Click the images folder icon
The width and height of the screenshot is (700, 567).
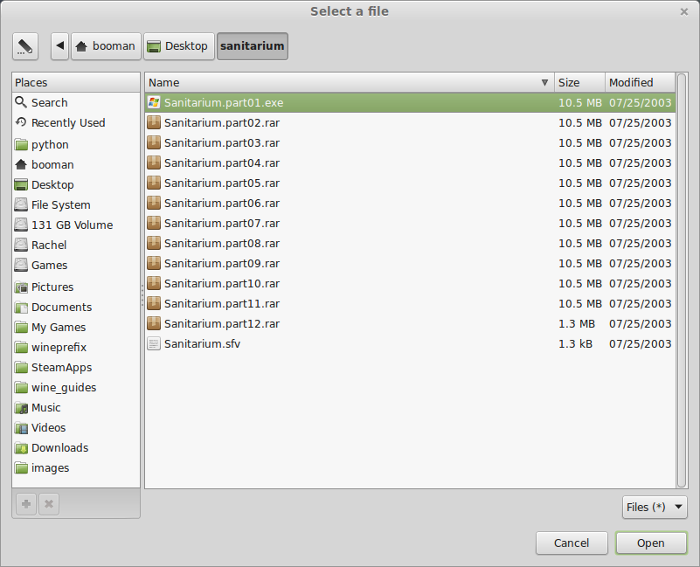point(21,468)
